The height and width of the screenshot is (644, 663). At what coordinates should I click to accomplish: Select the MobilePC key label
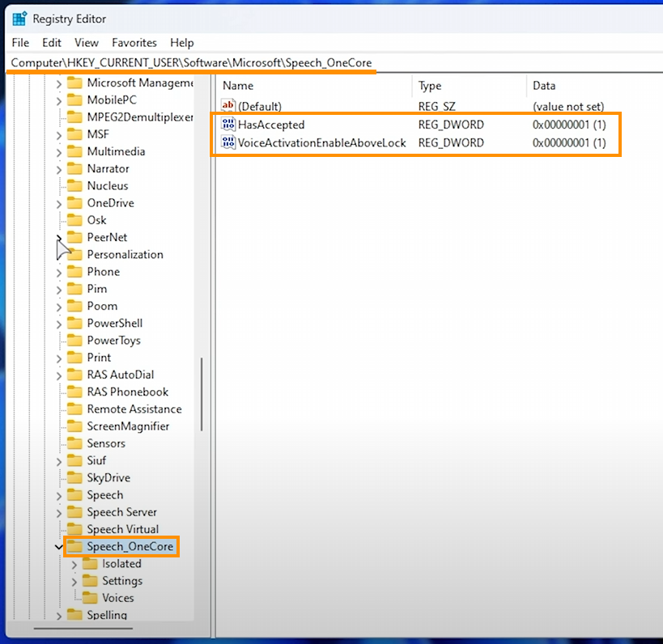pyautogui.click(x=112, y=100)
